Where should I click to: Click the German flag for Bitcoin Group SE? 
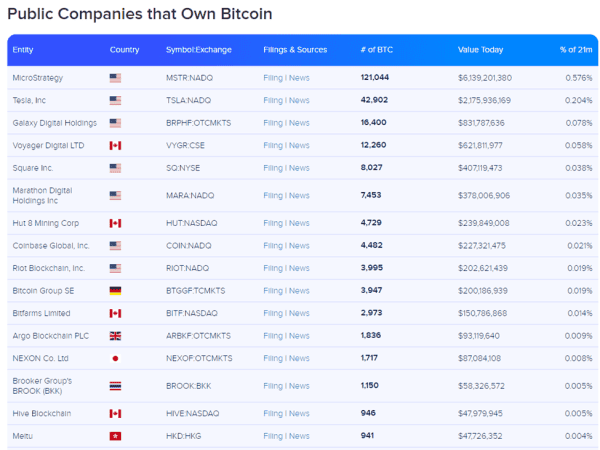(x=115, y=290)
